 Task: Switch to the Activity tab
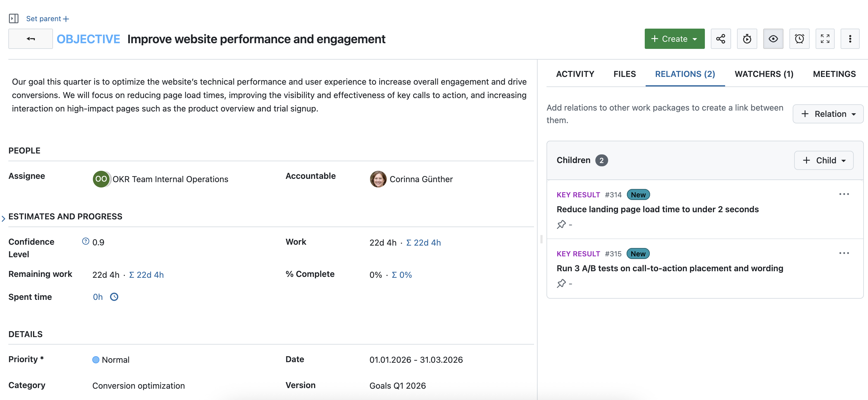click(575, 74)
